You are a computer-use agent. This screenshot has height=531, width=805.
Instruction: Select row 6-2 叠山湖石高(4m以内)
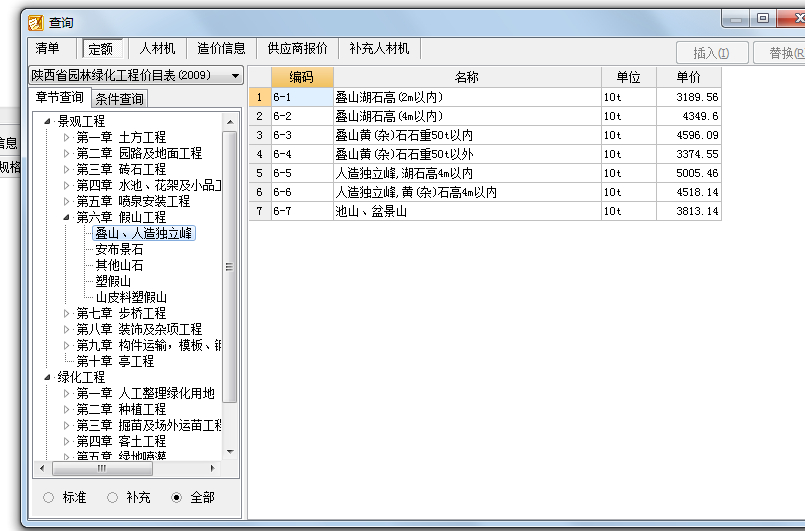point(485,116)
